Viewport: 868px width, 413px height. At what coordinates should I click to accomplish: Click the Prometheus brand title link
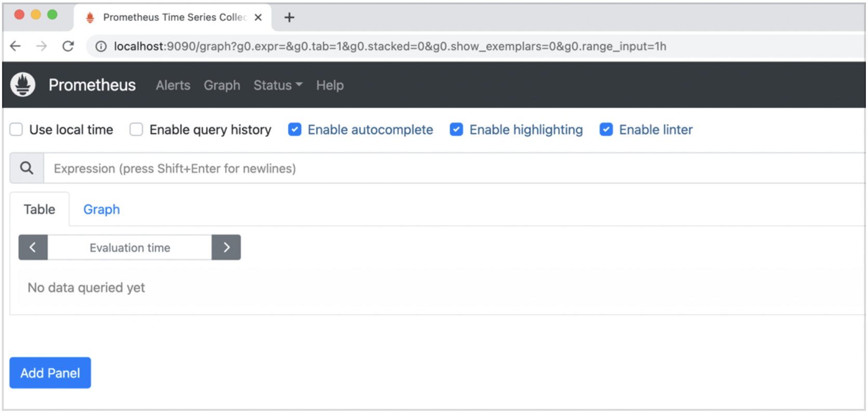pyautogui.click(x=92, y=85)
